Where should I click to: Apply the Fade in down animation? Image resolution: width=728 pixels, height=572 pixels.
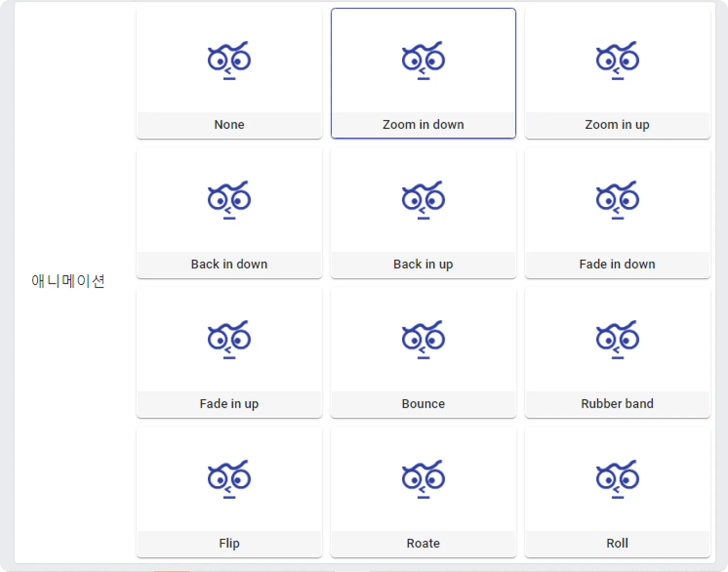(617, 213)
